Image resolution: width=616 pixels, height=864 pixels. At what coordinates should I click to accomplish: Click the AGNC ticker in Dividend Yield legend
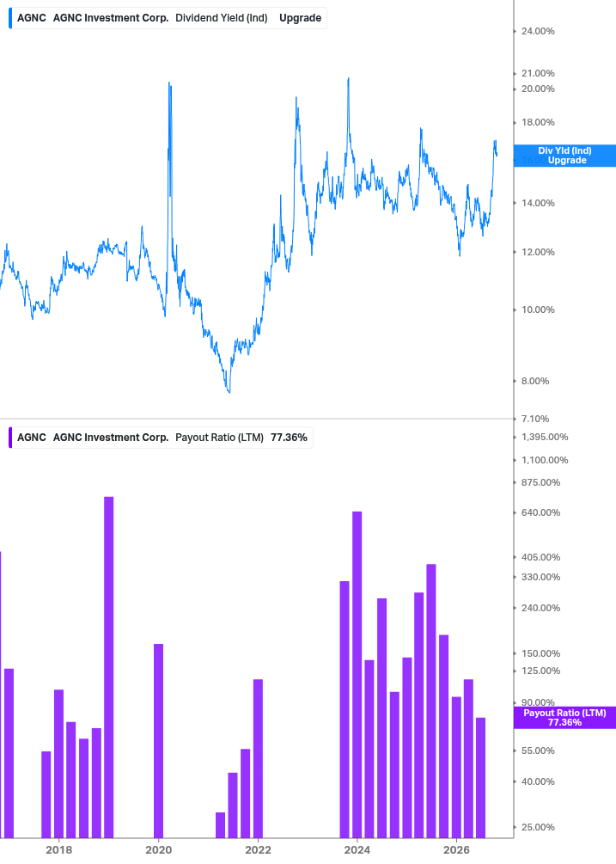[32, 18]
